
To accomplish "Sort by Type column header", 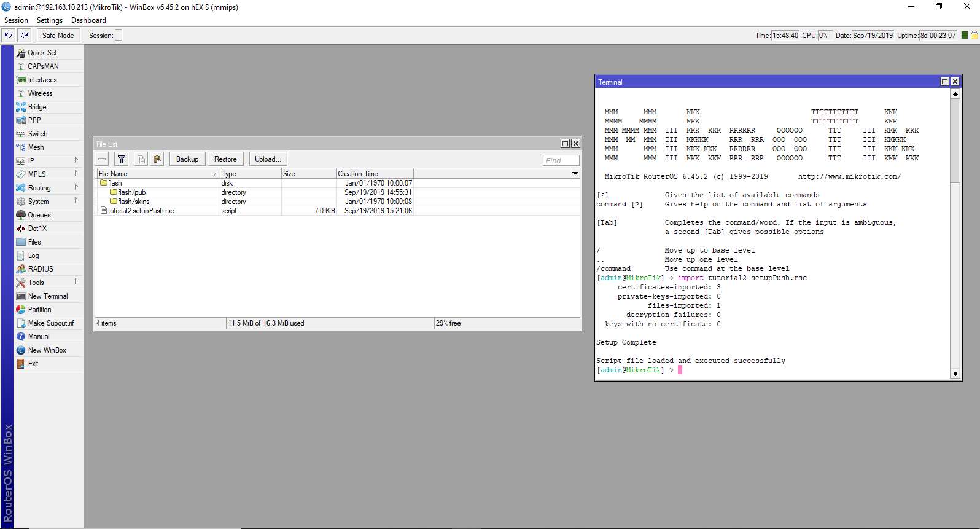I will tap(250, 174).
